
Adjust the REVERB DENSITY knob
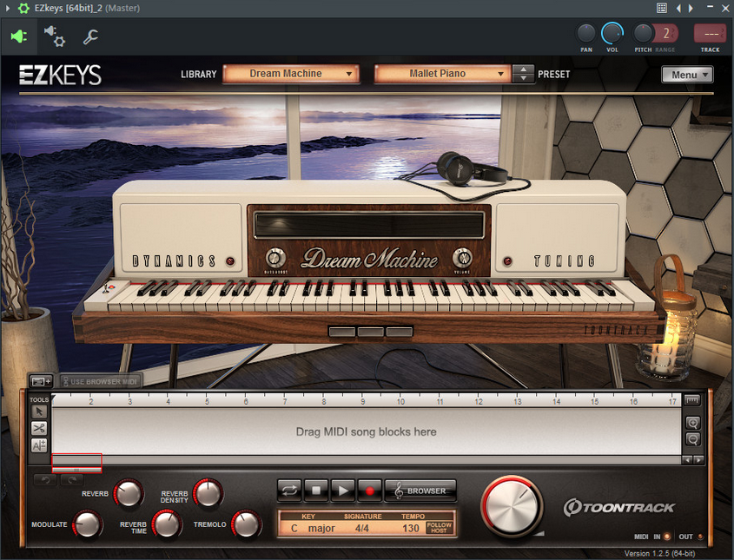[208, 493]
